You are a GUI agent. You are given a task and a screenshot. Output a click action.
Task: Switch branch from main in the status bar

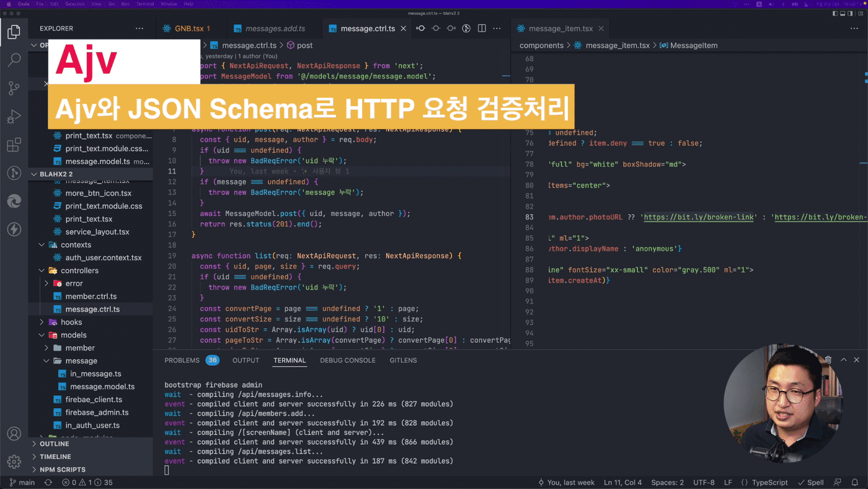22,482
